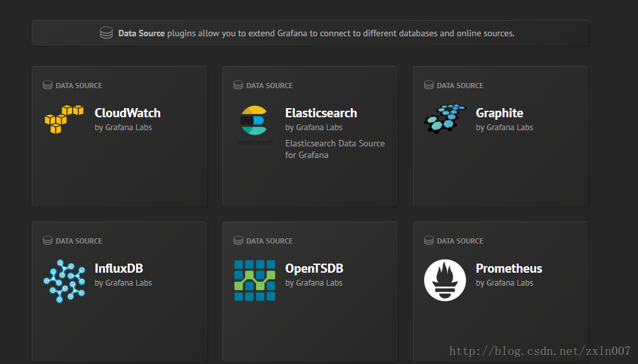Click 'by Grafana Labs' under Elasticsearch
The width and height of the screenshot is (638, 364).
pos(314,128)
